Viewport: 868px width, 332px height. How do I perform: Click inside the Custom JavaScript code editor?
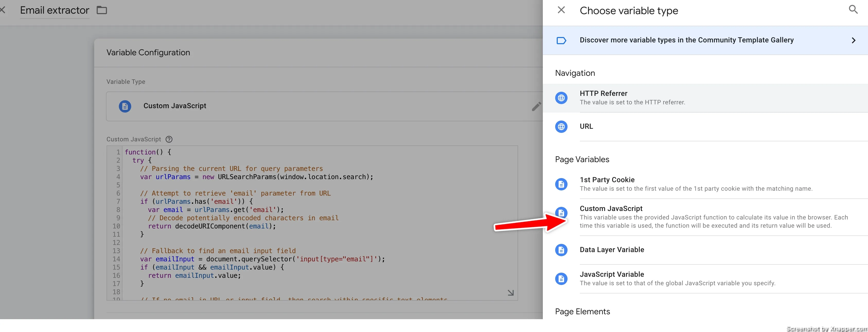pos(312,223)
